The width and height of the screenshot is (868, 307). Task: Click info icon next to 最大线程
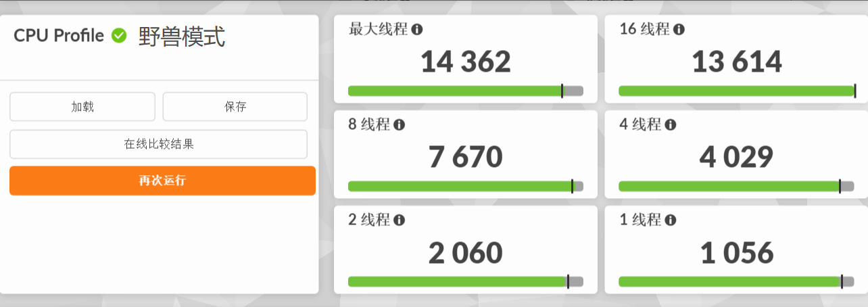click(418, 30)
